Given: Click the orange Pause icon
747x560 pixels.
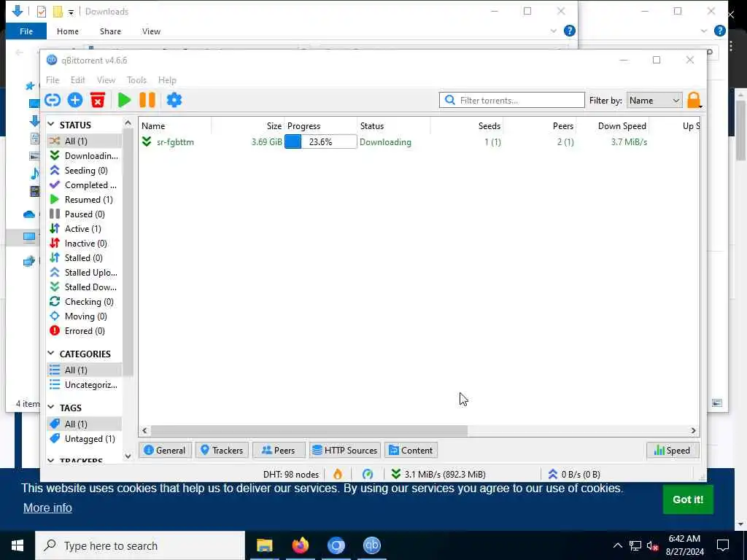Looking at the screenshot, I should [x=147, y=100].
